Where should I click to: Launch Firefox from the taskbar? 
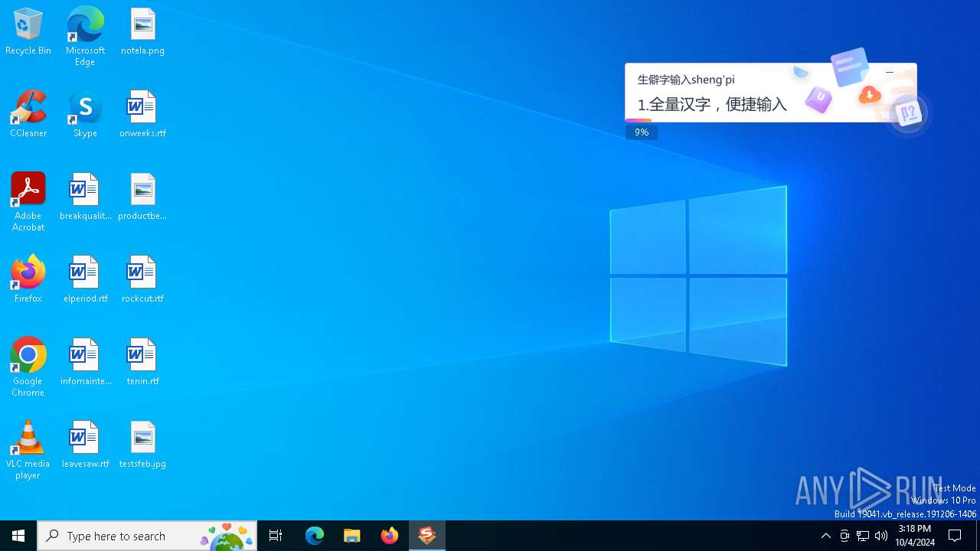click(x=390, y=536)
